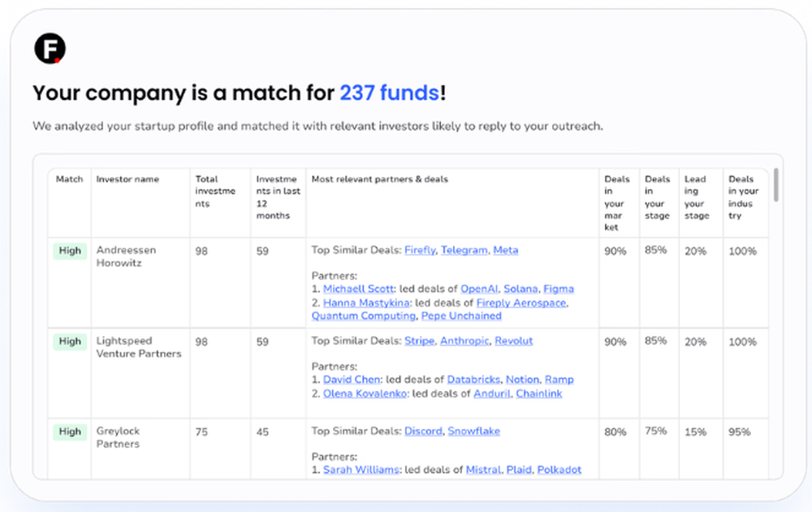Click Greylock's 15% leading stage cell
Viewport: 812px width, 512px height.
[x=696, y=432]
